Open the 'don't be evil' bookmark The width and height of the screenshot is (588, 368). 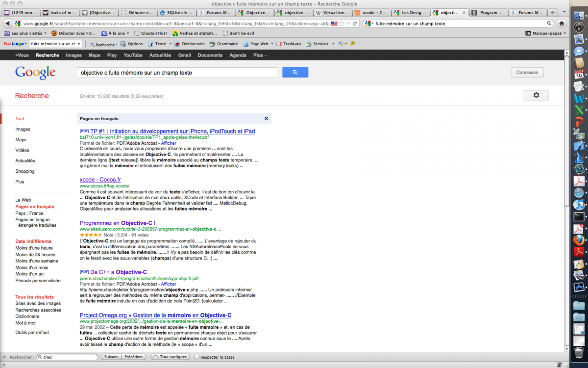tap(238, 33)
